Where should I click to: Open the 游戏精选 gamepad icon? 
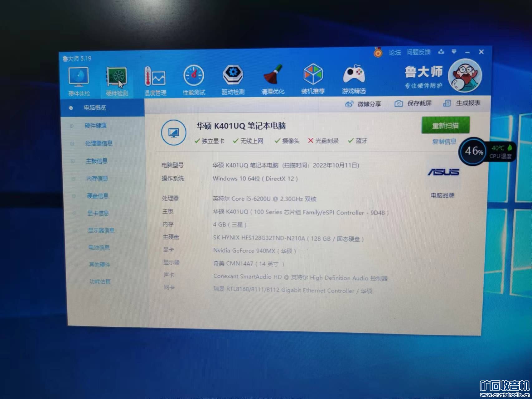point(354,79)
